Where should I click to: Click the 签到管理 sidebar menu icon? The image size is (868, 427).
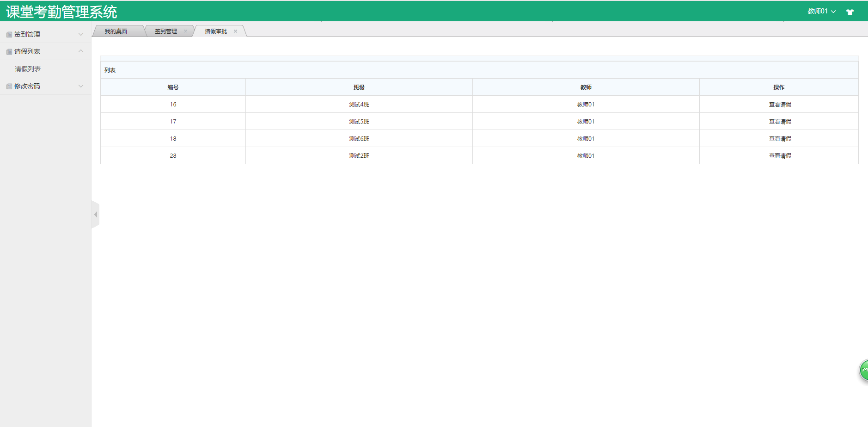point(9,35)
